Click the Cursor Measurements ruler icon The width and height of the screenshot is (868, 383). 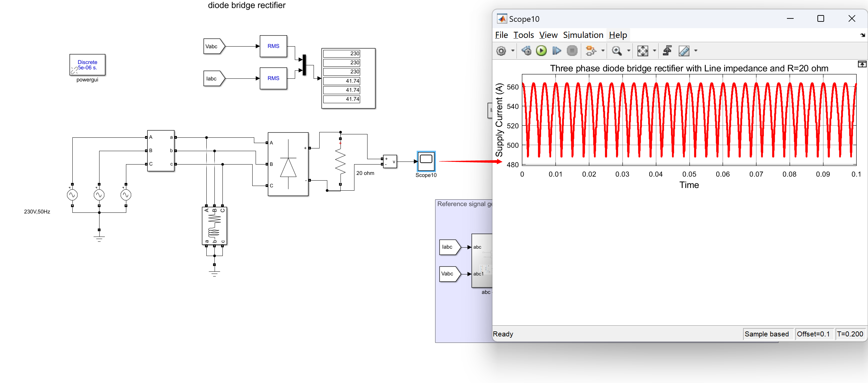click(x=684, y=51)
